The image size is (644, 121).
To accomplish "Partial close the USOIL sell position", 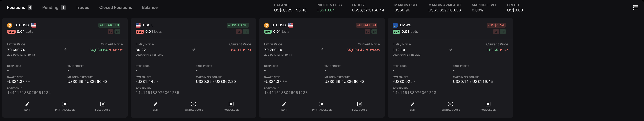I will tap(193, 106).
